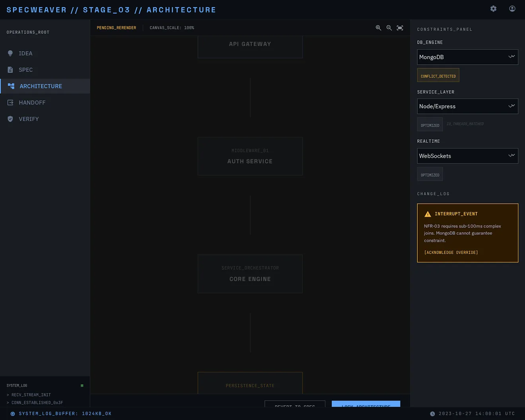Screen dimensions: 525x420
Task: Click the CONFLICT_DETECTED badge
Action: (x=438, y=75)
